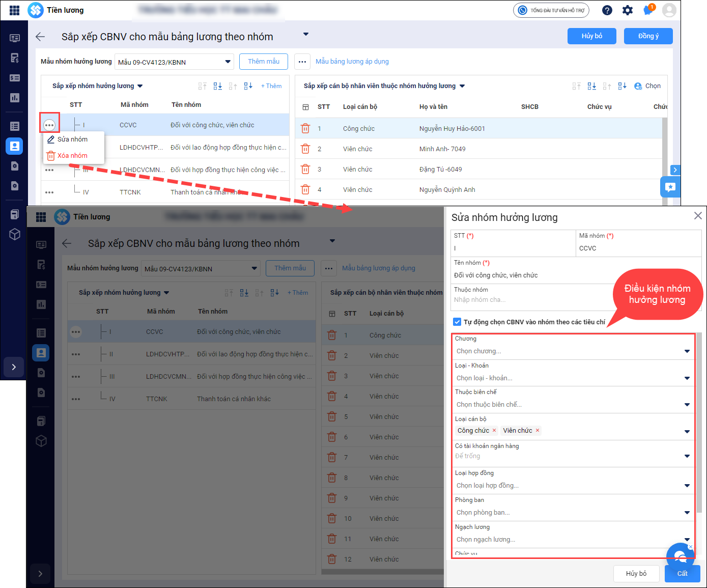Click three-dot menu of row CCVC
Screen dimensions: 707x588
point(49,125)
